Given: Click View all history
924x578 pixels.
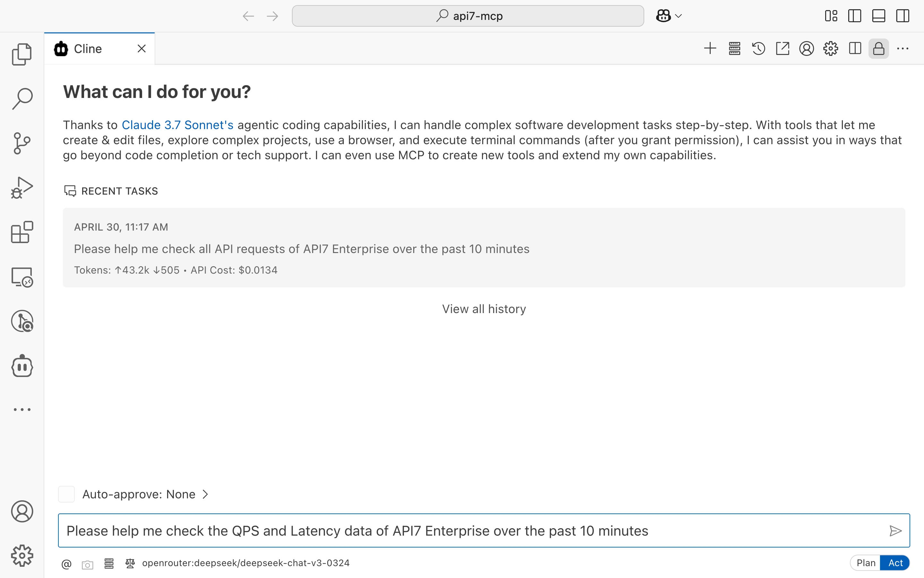Looking at the screenshot, I should (484, 309).
